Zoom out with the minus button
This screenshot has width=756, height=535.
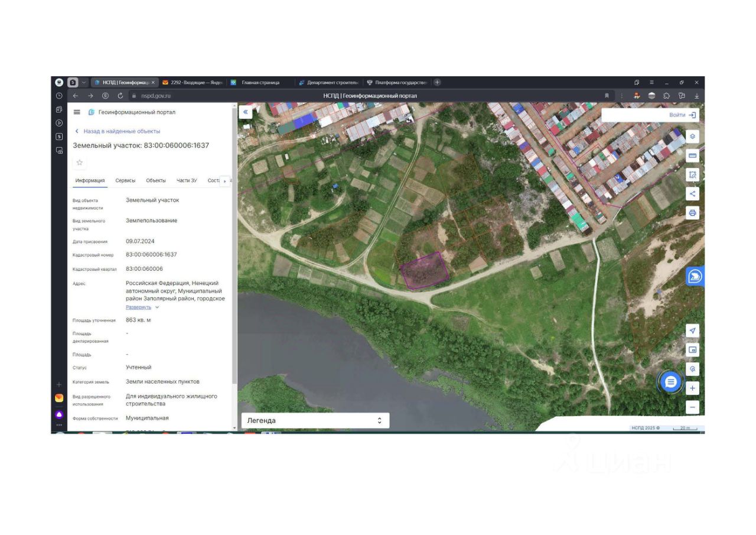coord(692,407)
